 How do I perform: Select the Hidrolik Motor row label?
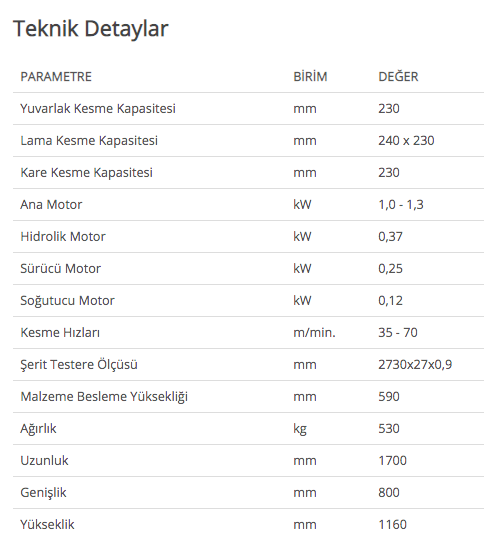tap(63, 237)
